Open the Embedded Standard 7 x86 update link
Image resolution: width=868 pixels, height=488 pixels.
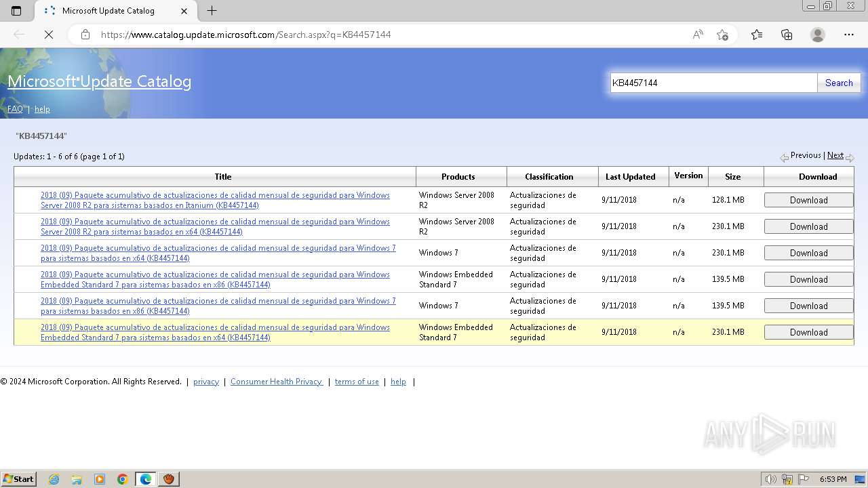click(215, 279)
